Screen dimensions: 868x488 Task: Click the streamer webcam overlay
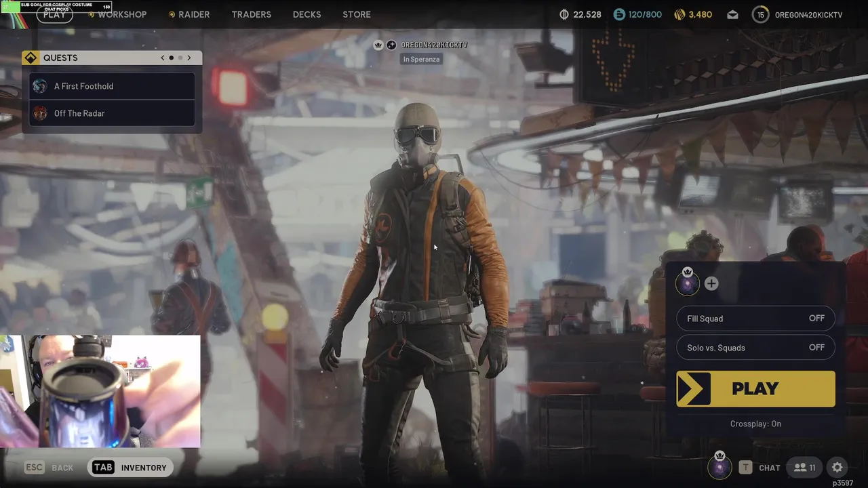click(x=100, y=391)
